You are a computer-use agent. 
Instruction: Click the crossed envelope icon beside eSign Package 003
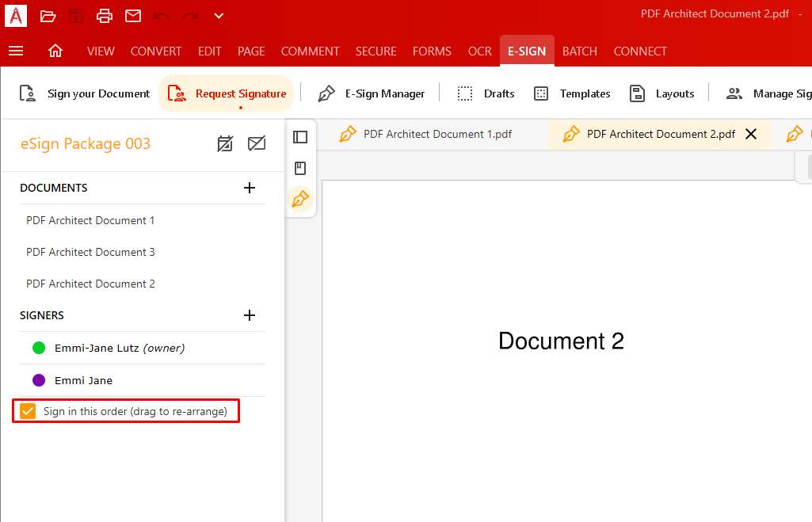coord(257,143)
